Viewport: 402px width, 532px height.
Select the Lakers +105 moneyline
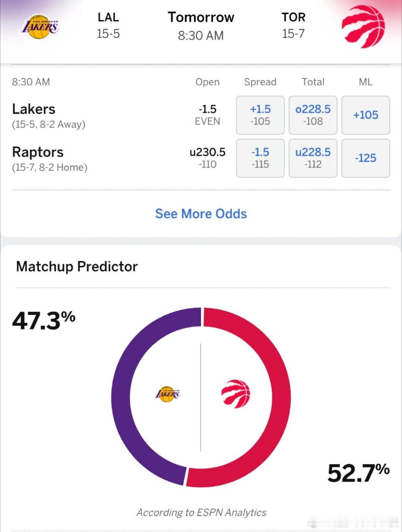pos(366,115)
